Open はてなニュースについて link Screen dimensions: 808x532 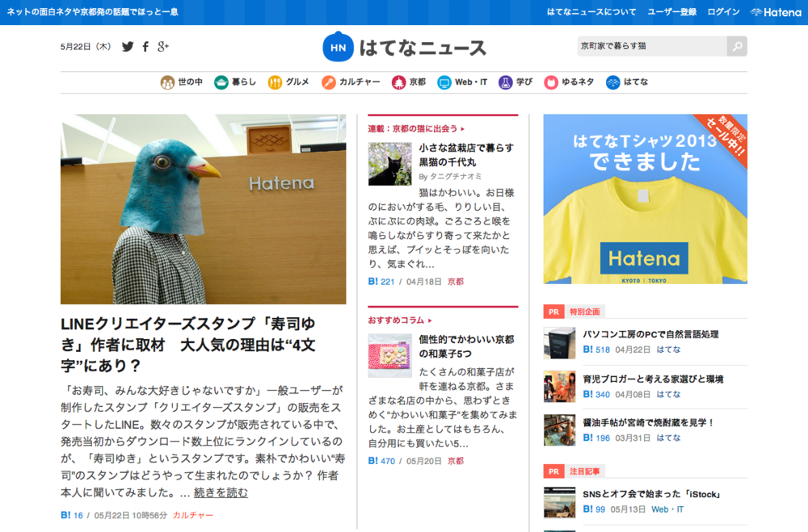[x=591, y=12]
